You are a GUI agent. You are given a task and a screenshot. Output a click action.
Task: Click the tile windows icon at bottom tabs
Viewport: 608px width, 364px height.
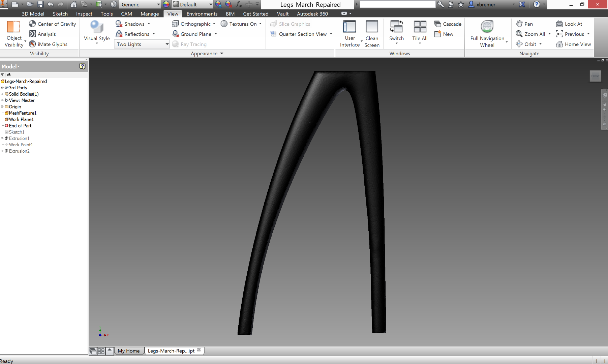[x=101, y=351]
